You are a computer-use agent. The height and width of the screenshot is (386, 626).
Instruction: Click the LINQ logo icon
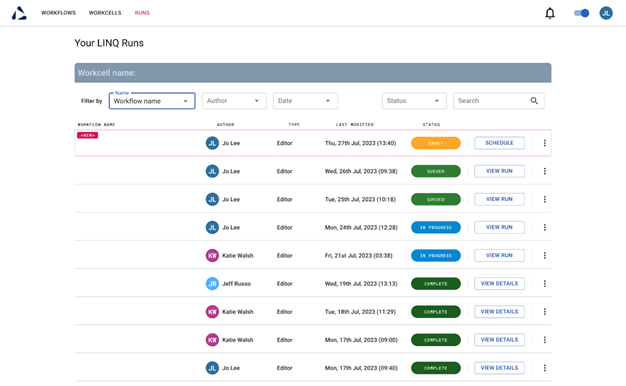pyautogui.click(x=19, y=13)
